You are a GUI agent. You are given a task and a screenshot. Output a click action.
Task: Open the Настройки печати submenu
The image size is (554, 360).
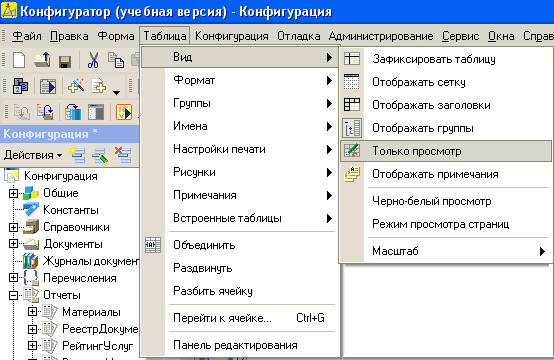pos(240,149)
